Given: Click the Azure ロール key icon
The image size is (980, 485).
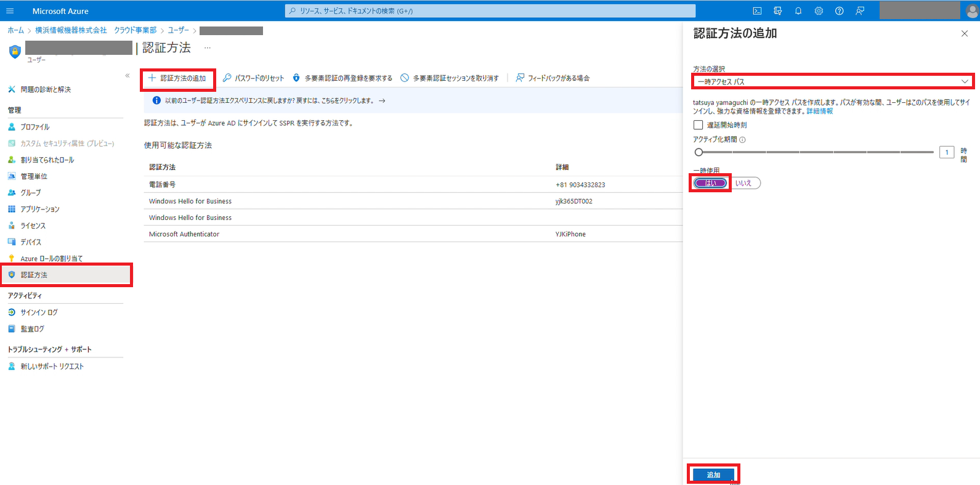Looking at the screenshot, I should click(x=12, y=259).
